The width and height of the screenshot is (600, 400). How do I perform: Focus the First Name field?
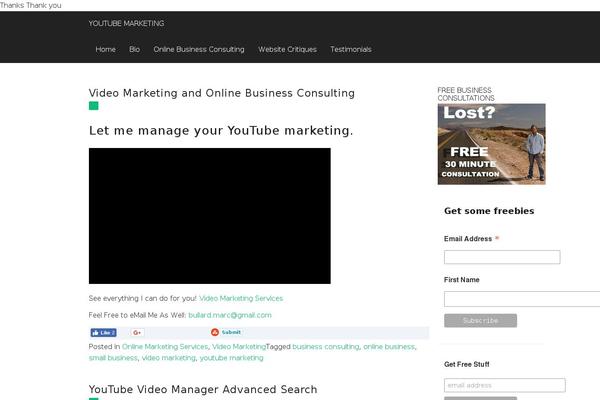click(x=522, y=299)
